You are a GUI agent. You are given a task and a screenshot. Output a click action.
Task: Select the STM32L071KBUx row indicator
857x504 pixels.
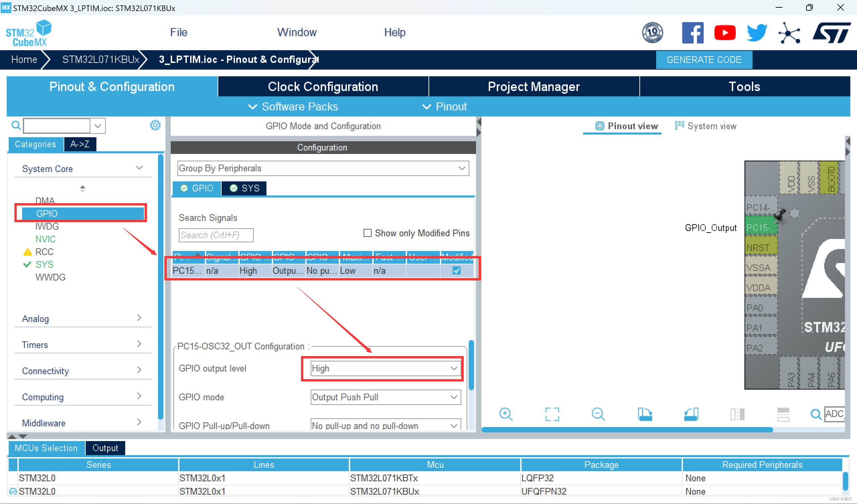[13, 491]
